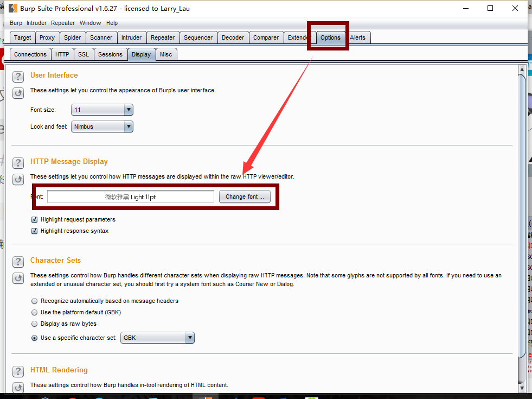The width and height of the screenshot is (532, 399).
Task: Switch to the Scanner tab
Action: [101, 37]
